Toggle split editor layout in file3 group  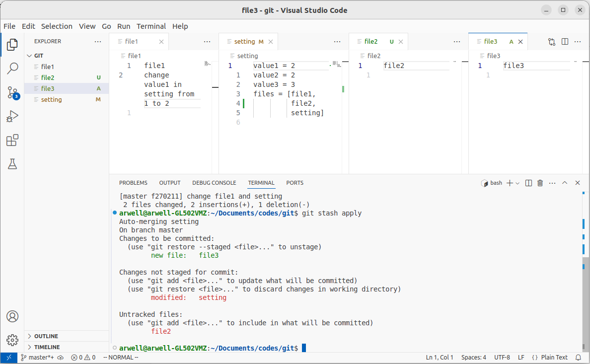565,42
